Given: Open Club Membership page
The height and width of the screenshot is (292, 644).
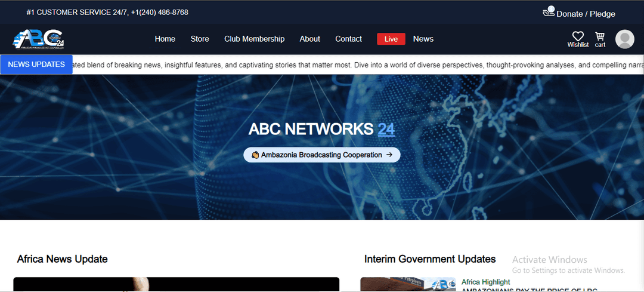Looking at the screenshot, I should (x=254, y=39).
